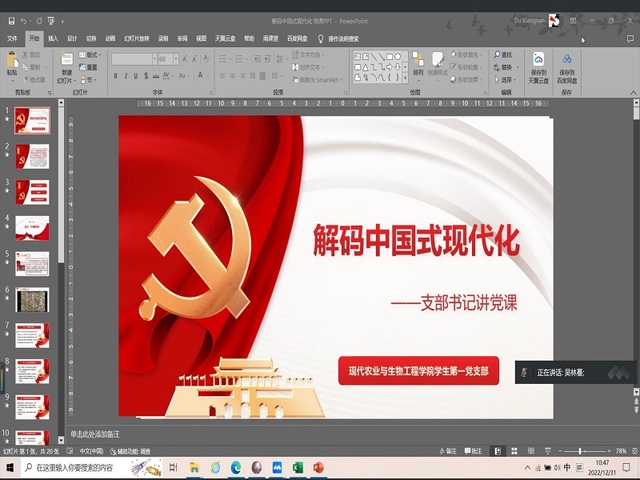
Task: Open the File tab
Action: [x=12, y=38]
